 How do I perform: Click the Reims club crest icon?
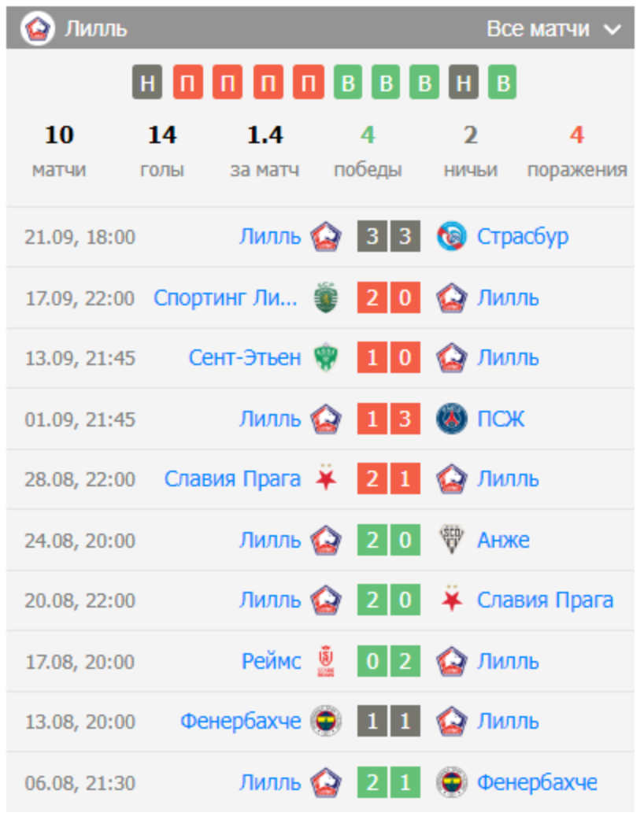coord(324,661)
